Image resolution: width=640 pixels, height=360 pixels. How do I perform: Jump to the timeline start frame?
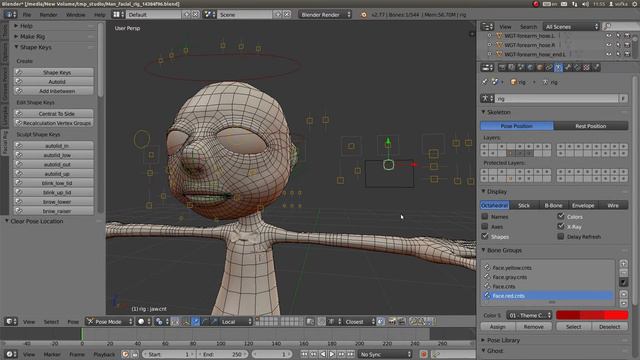point(304,354)
